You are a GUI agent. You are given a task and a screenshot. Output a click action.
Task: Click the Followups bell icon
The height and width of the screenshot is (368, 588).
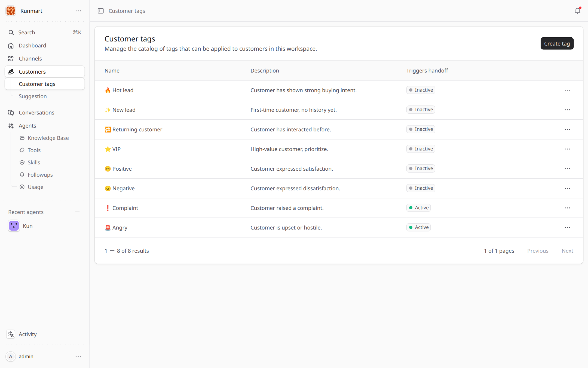point(22,175)
